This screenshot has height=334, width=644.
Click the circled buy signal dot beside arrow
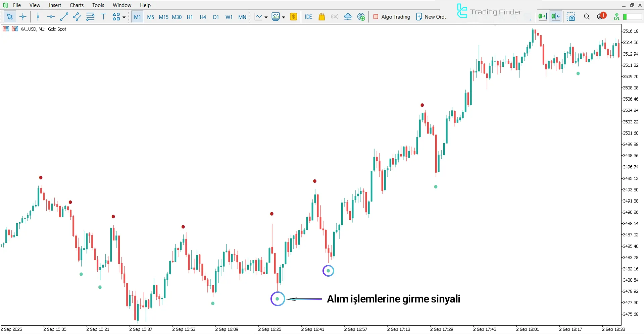278,299
